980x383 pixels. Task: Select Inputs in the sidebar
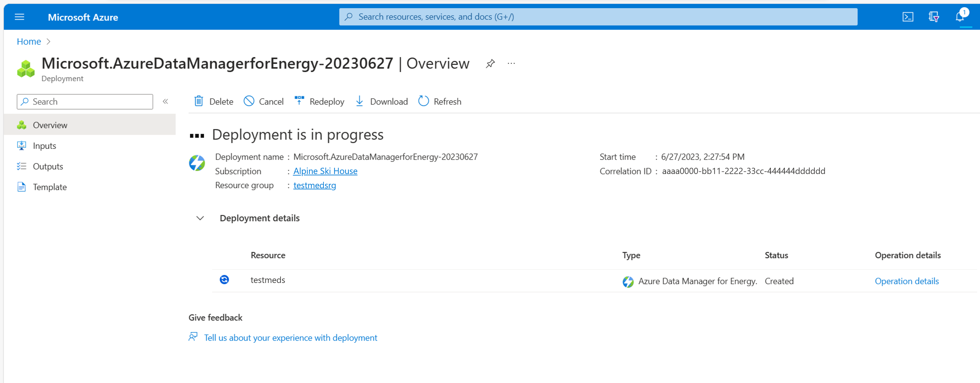pos(45,145)
